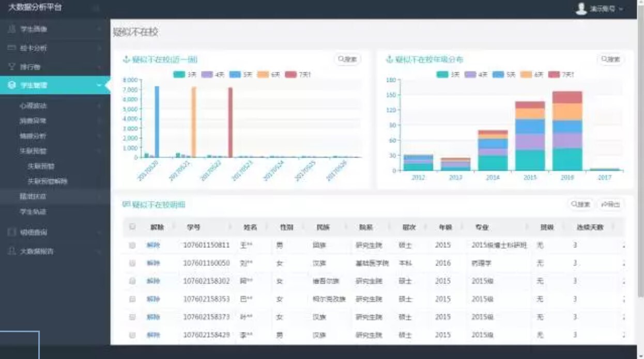Collapse the 学生管理 menu chevron
This screenshot has height=359, width=644.
pyautogui.click(x=99, y=85)
